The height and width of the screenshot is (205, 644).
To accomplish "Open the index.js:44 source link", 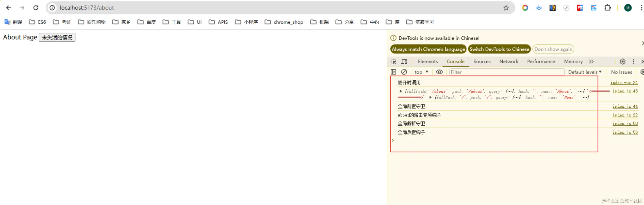I will [x=625, y=106].
